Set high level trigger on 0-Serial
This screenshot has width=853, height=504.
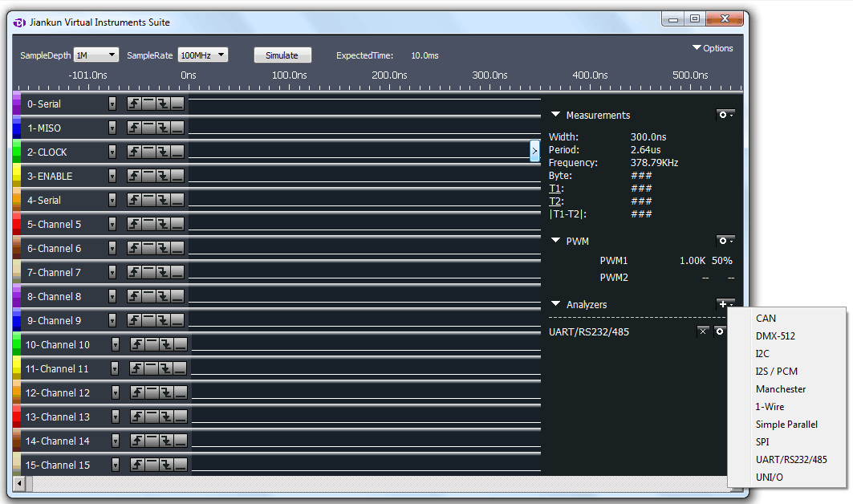[148, 104]
